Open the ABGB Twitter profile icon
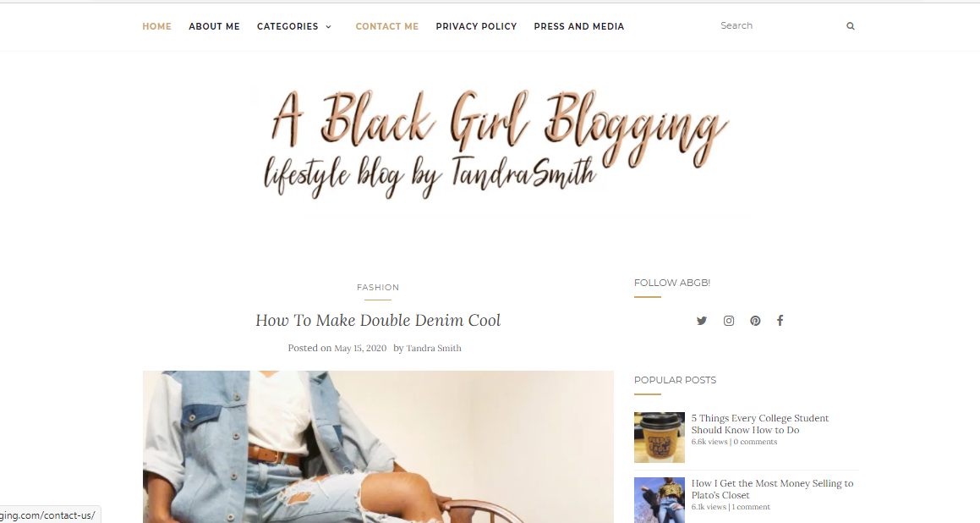 701,321
